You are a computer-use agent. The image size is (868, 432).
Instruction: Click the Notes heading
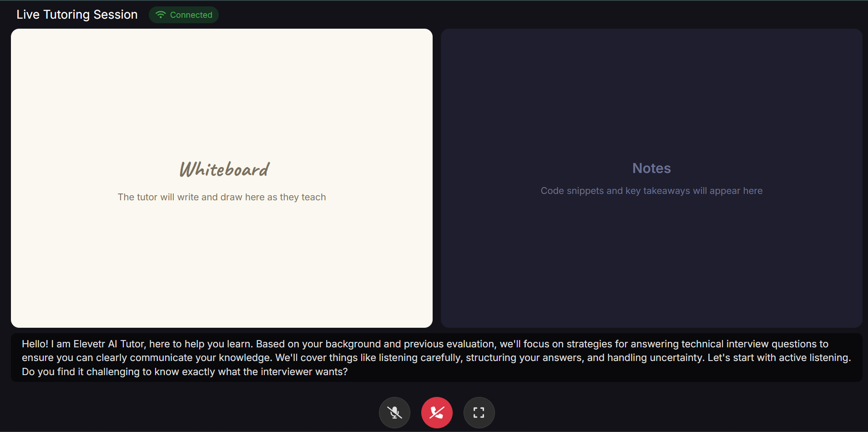(651, 168)
